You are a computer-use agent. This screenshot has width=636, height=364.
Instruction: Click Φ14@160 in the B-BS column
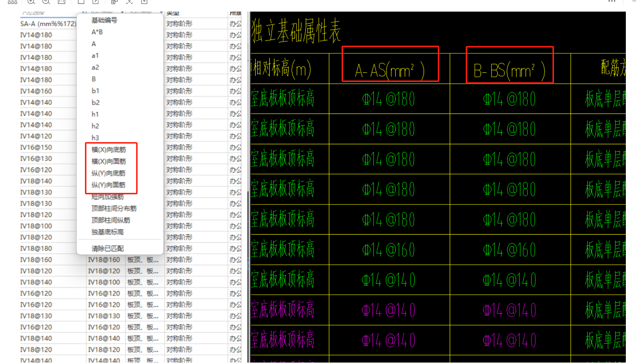point(509,249)
